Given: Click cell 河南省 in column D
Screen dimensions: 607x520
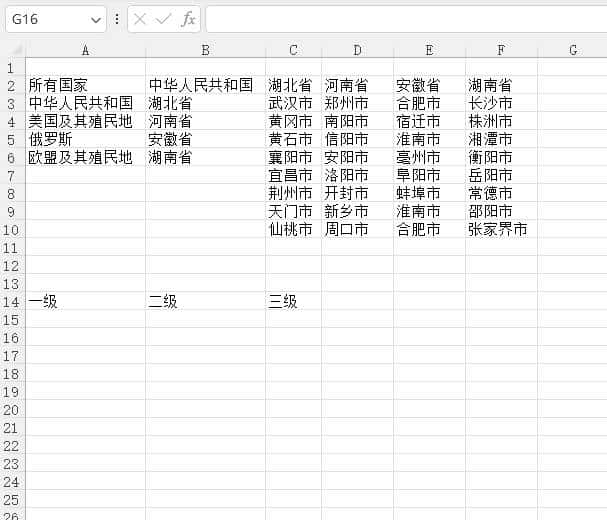Looking at the screenshot, I should point(357,85).
